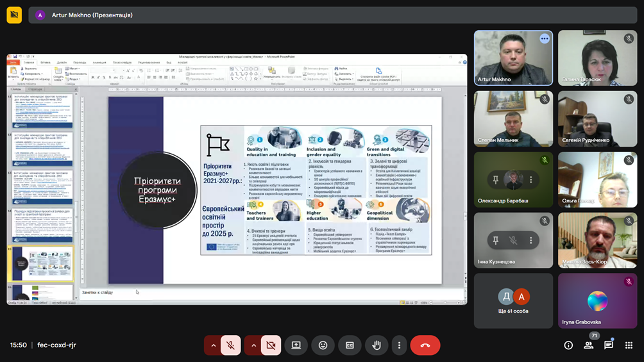Open the chat panel
The width and height of the screenshot is (644, 362).
coord(609,345)
